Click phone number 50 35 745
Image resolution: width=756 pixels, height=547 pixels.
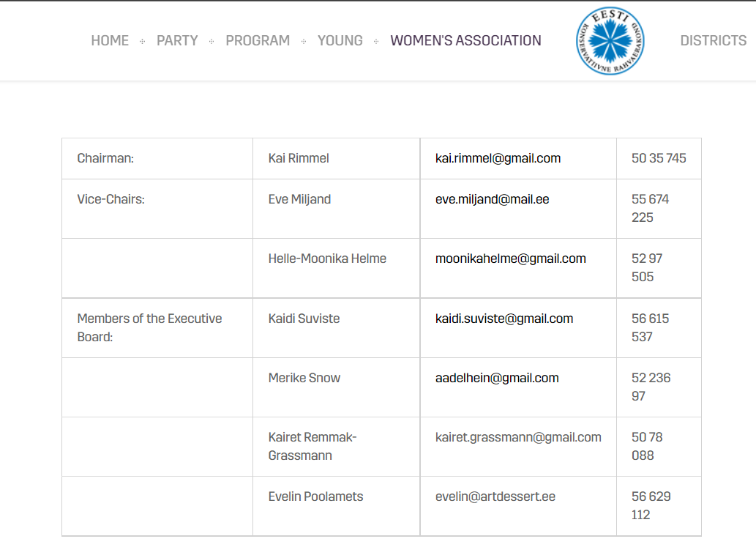pos(659,158)
